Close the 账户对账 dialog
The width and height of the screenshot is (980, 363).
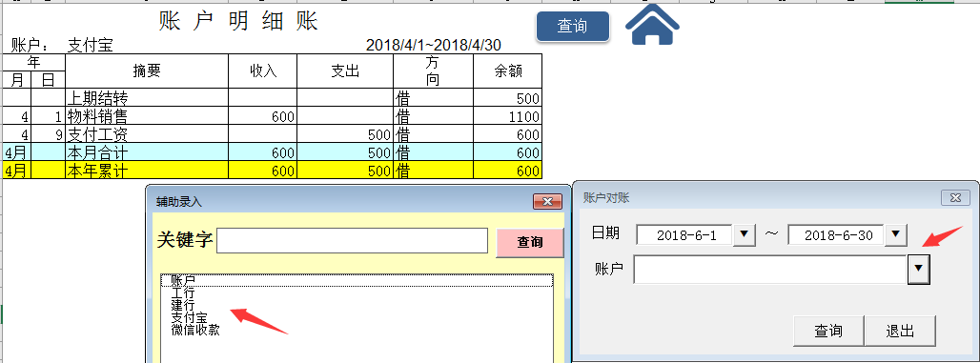pos(955,197)
